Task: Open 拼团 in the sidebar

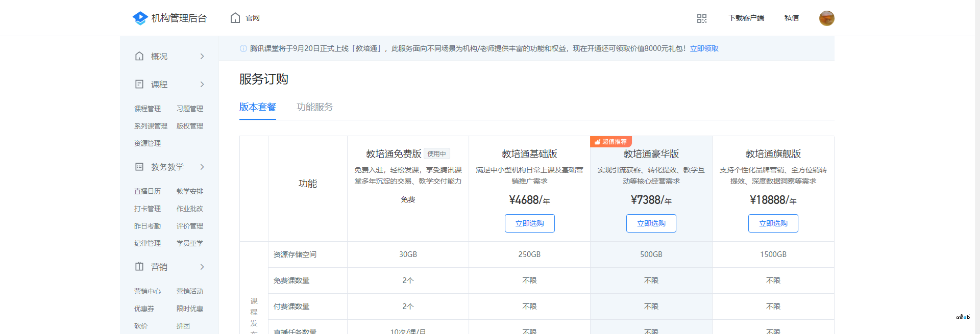Action: [x=183, y=326]
